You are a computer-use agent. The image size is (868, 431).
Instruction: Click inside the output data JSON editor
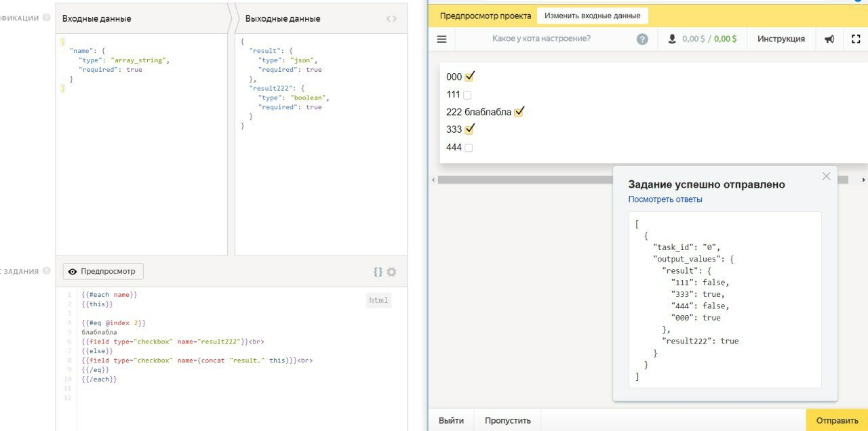click(321, 144)
